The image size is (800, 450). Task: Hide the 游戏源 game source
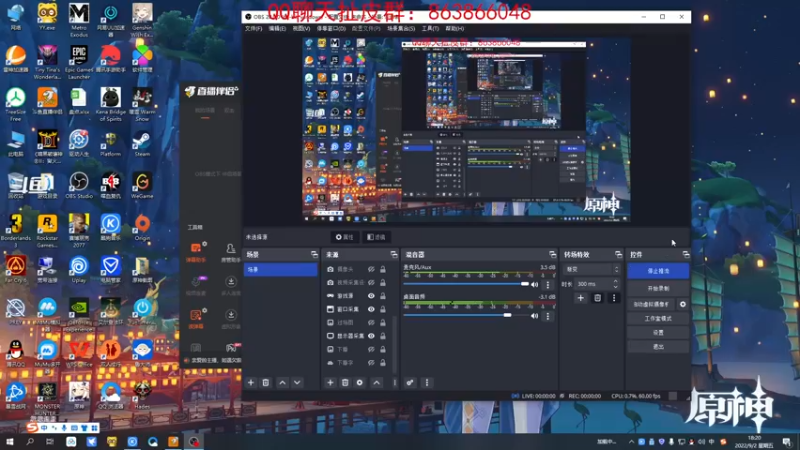[371, 296]
